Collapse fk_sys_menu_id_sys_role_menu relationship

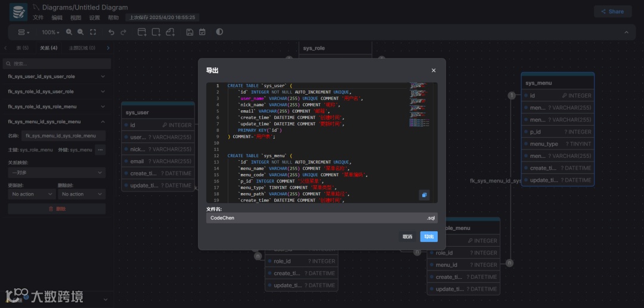pyautogui.click(x=57, y=122)
